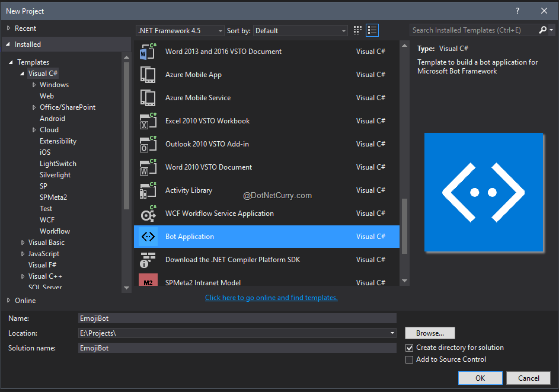This screenshot has height=392, width=559.
Task: Open search options dropdown arrow
Action: coord(551,30)
